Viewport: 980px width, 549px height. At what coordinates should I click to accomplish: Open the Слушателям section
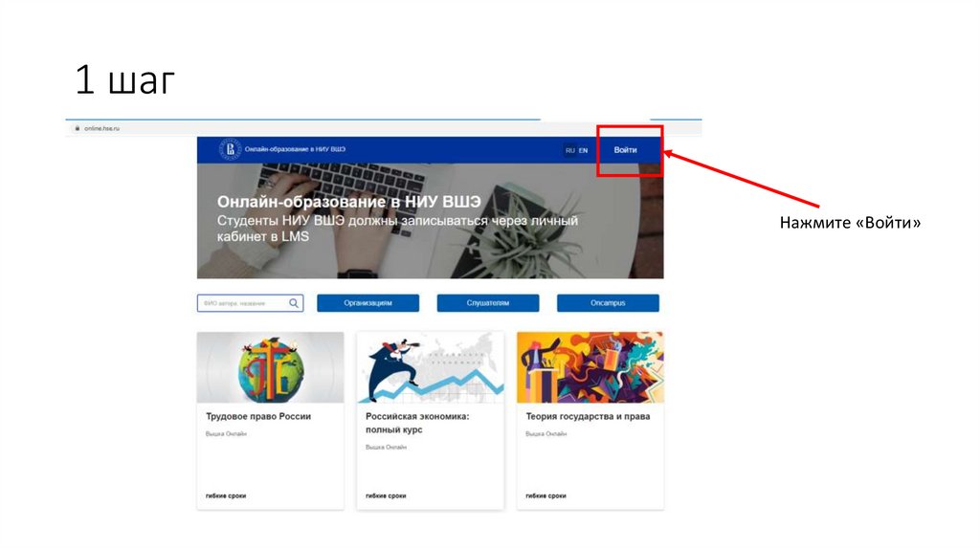point(488,303)
